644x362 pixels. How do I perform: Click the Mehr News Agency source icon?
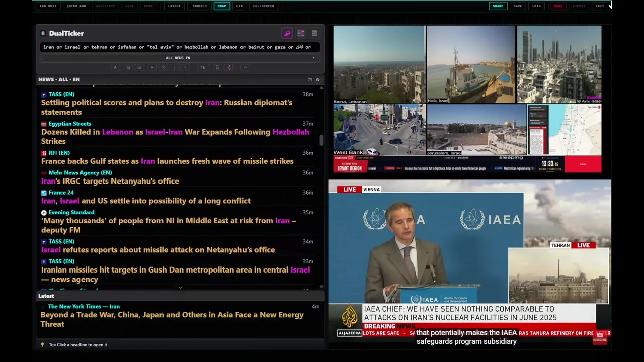44,173
